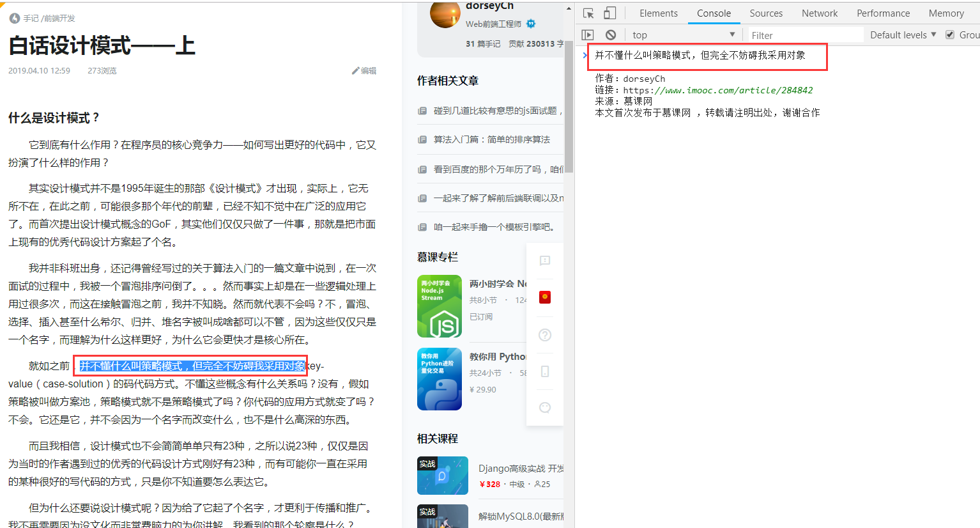The width and height of the screenshot is (980, 528).
Task: Click the site logo icon before 手记
Action: pos(14,18)
